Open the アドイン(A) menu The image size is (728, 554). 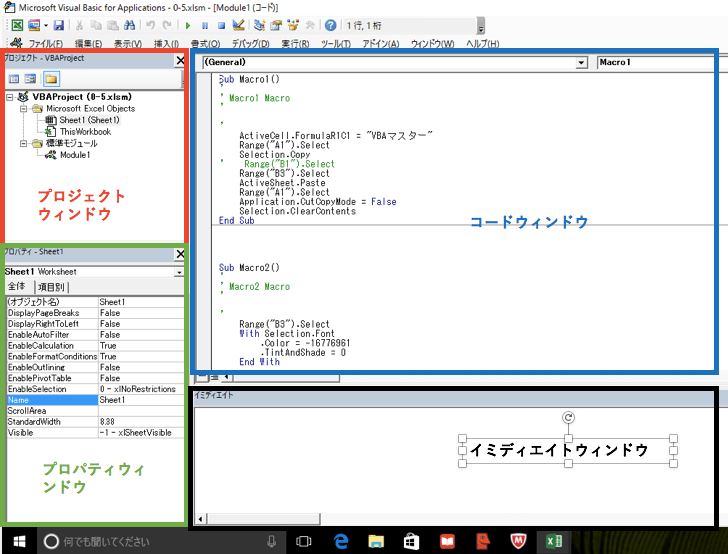[x=381, y=44]
